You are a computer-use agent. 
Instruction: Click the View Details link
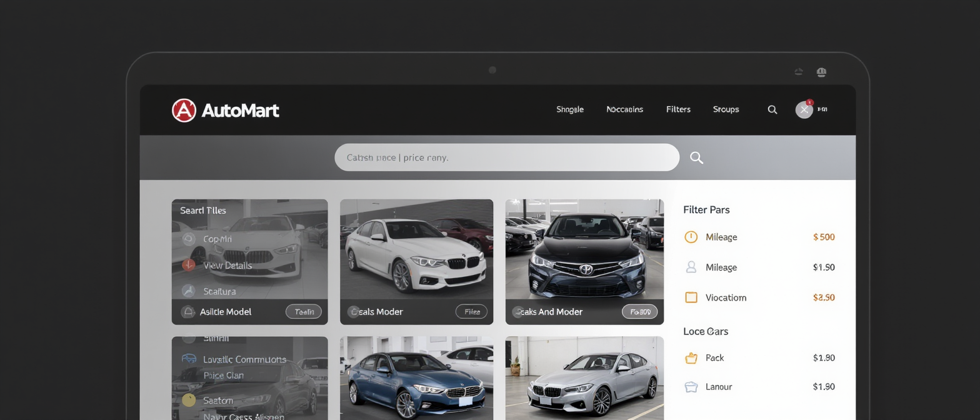(227, 266)
